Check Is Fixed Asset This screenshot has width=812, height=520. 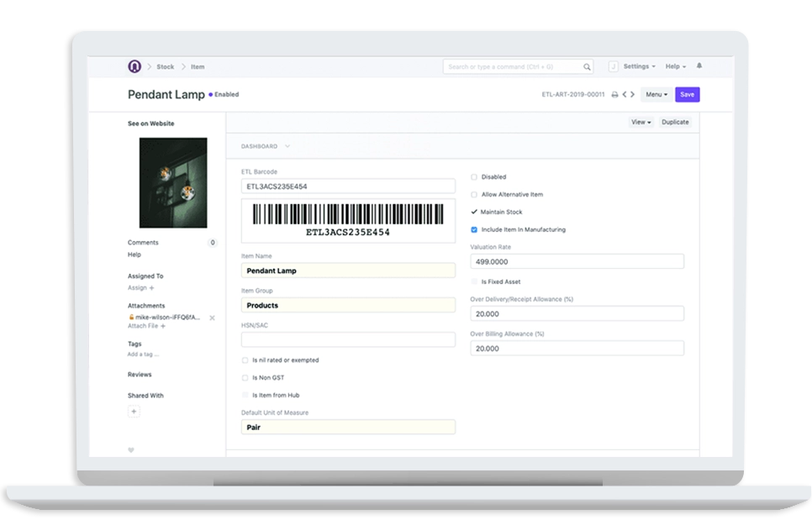473,281
